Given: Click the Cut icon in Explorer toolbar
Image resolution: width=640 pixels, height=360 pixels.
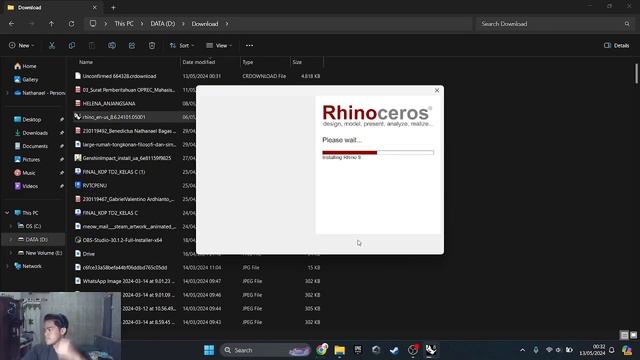Looking at the screenshot, I should pyautogui.click(x=52, y=46).
